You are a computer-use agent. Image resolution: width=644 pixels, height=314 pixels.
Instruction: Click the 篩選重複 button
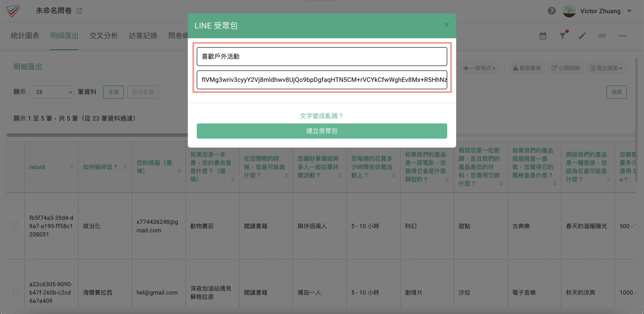(527, 68)
